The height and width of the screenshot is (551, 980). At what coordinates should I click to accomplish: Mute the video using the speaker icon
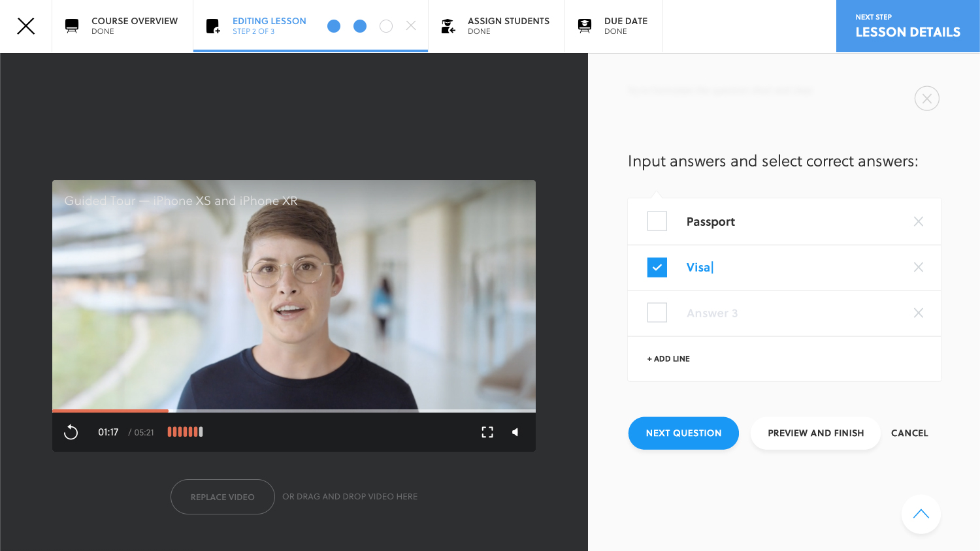click(x=515, y=432)
